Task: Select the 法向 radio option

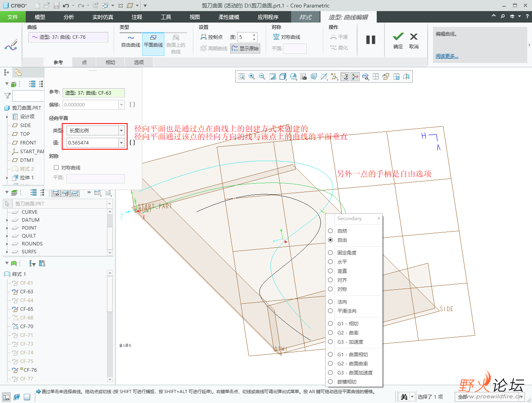Action: click(x=330, y=302)
